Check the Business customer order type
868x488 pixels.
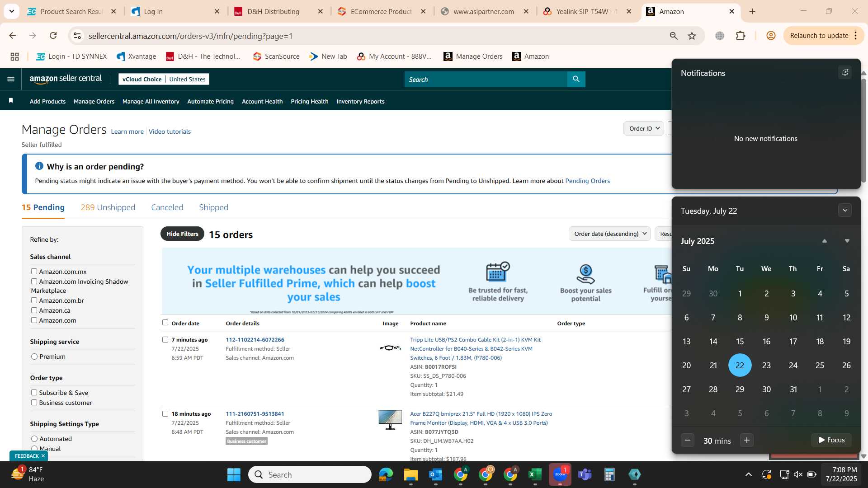coord(34,402)
